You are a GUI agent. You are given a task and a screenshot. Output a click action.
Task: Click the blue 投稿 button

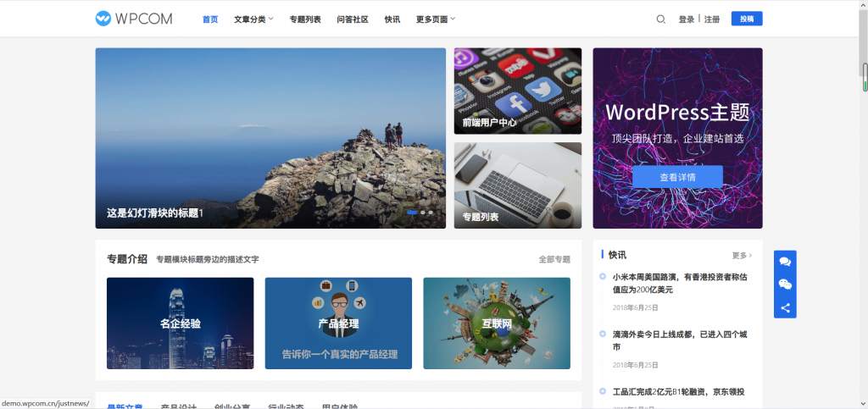[x=747, y=19]
